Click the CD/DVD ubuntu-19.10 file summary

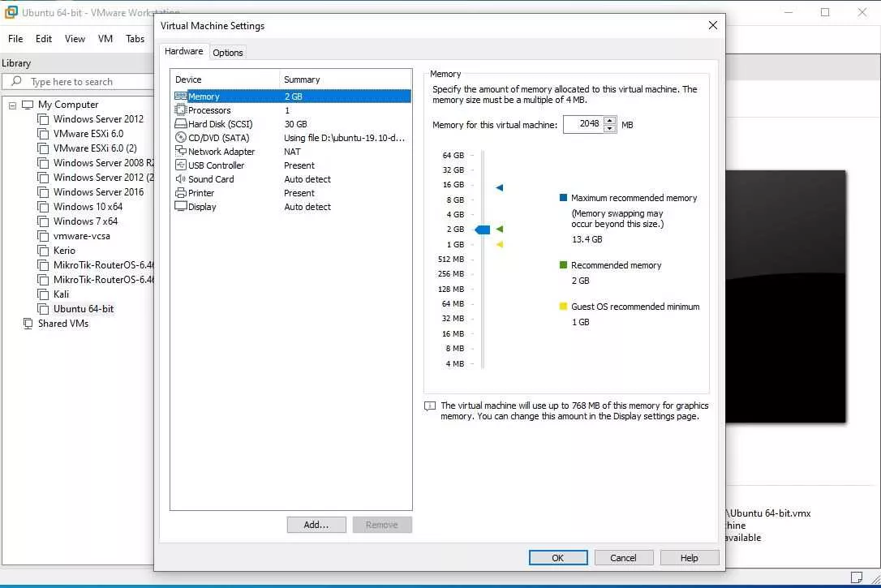tap(344, 138)
